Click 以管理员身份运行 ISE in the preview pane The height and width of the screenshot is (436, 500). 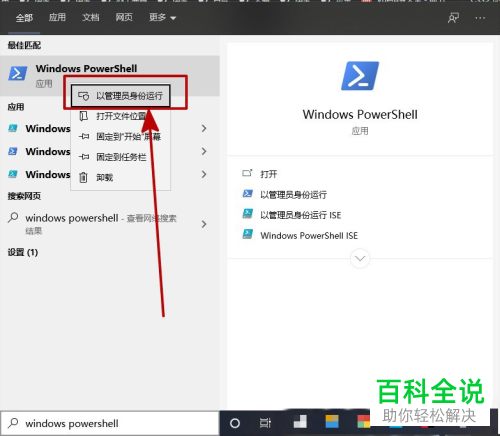point(301,215)
